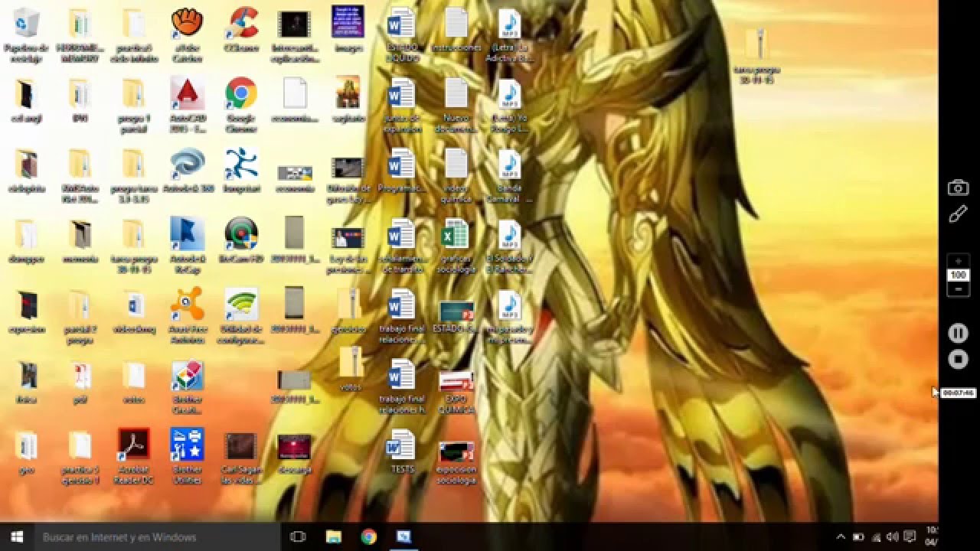
Task: Open Task View from the taskbar
Action: tap(298, 537)
